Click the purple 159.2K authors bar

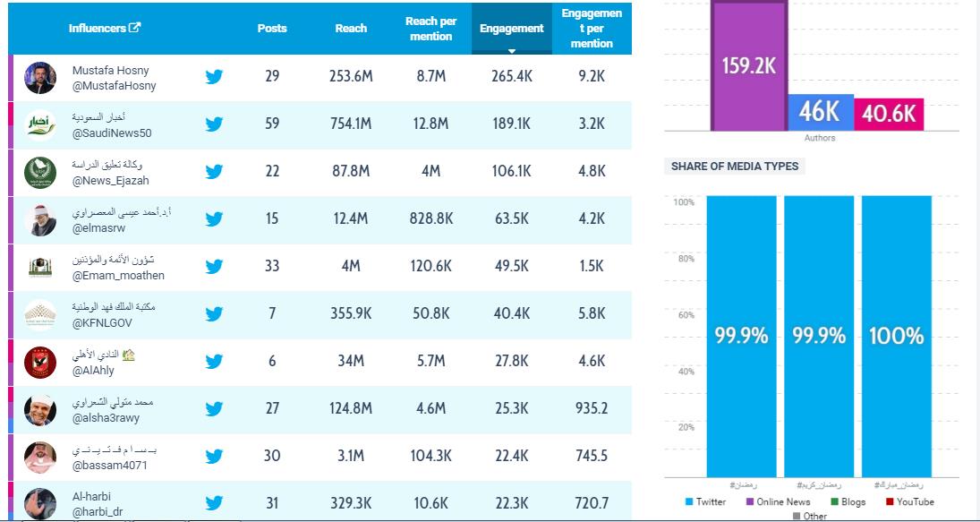click(749, 67)
